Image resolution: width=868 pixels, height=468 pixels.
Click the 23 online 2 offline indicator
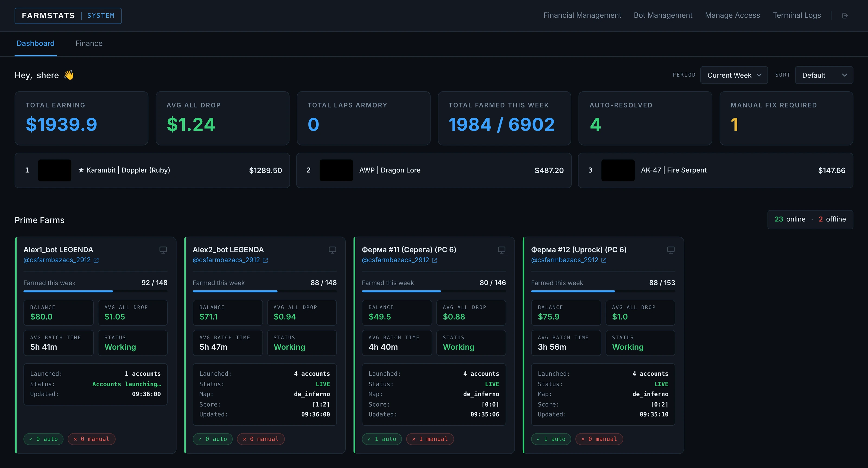pos(810,220)
